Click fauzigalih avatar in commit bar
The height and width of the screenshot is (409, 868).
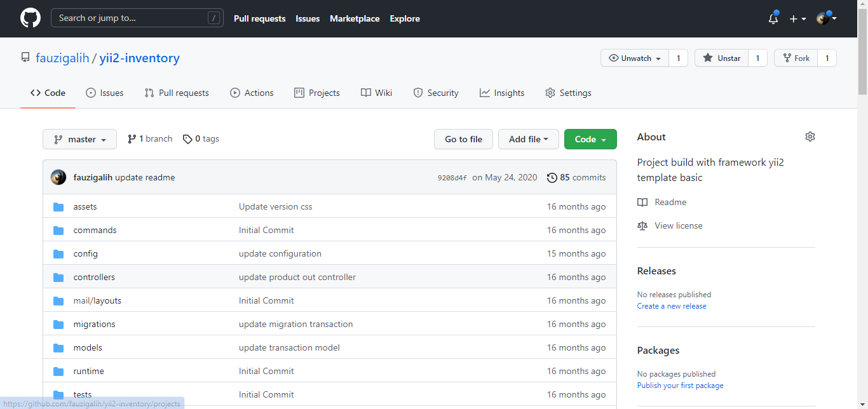coord(58,177)
